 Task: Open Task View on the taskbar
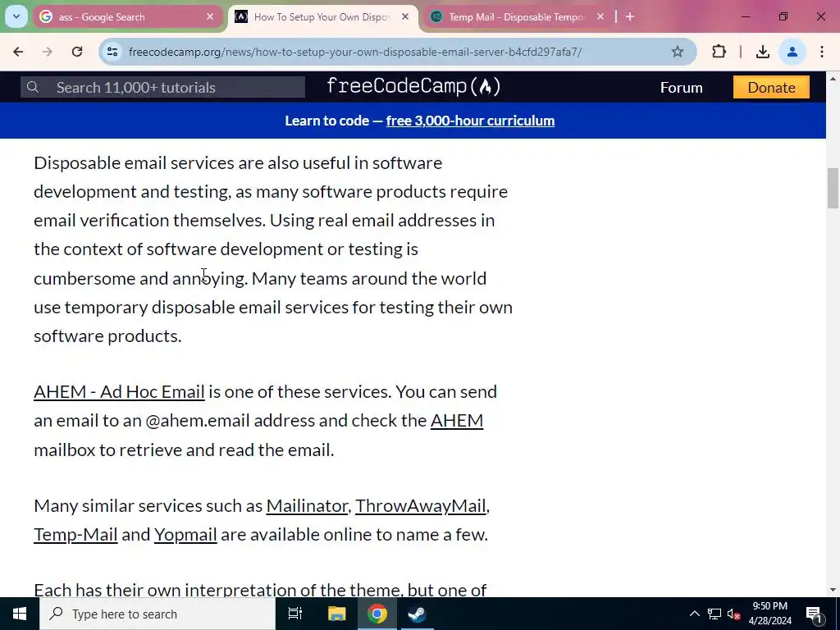295,614
